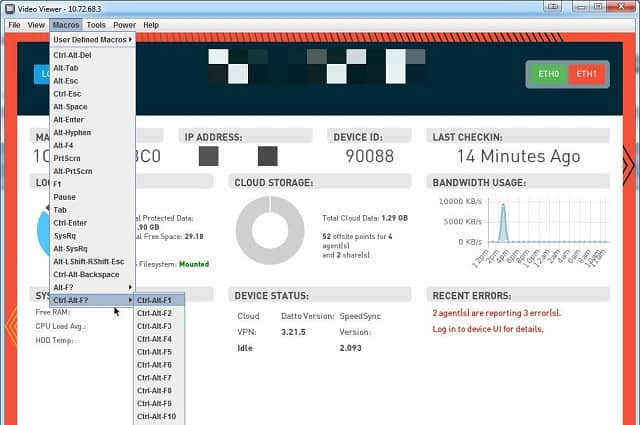Image resolution: width=640 pixels, height=425 pixels.
Task: Click the cloud storage donut chart
Action: point(270,230)
